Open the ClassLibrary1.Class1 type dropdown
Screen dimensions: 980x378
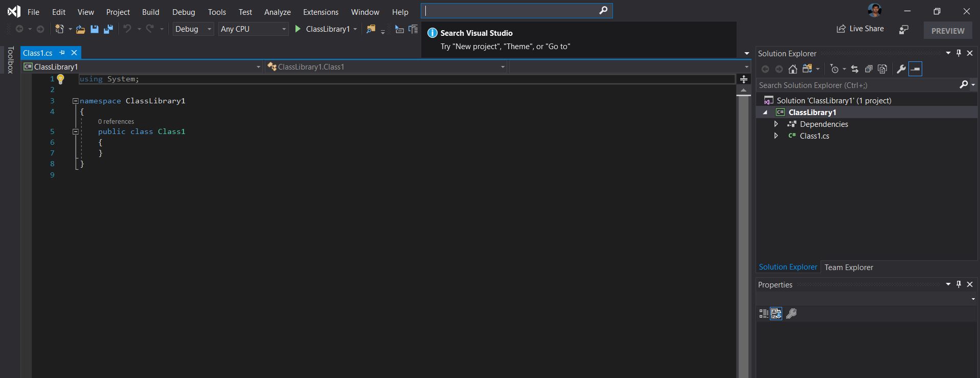point(386,67)
